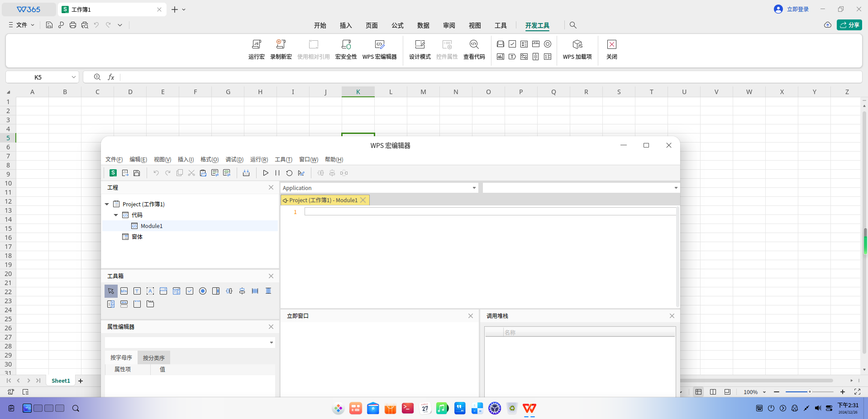Select the radio button control in the toolbox

(x=203, y=291)
